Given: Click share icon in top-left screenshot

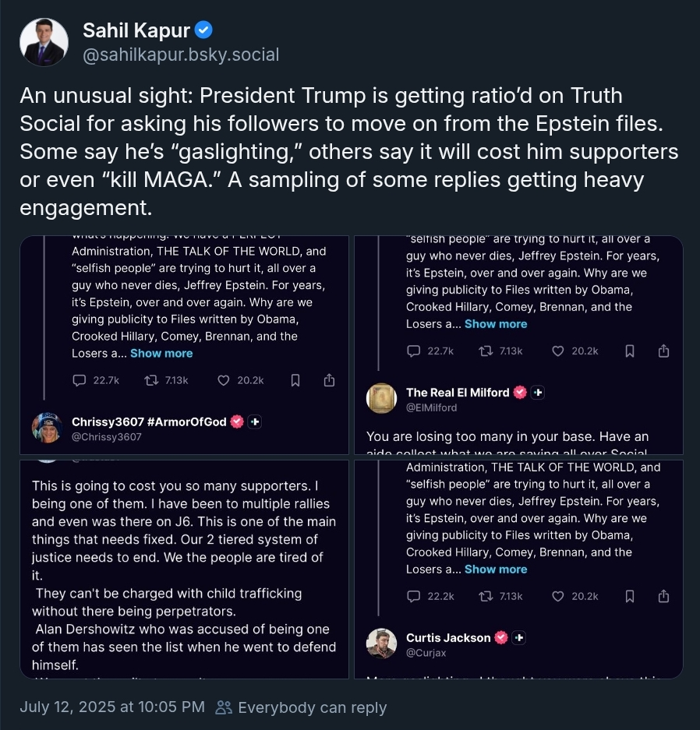Looking at the screenshot, I should coord(330,380).
